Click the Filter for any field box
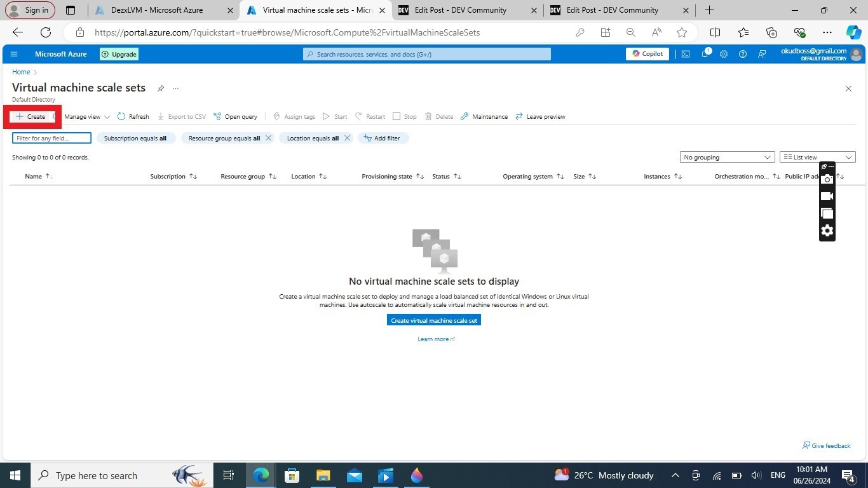This screenshot has width=868, height=488. click(x=51, y=138)
